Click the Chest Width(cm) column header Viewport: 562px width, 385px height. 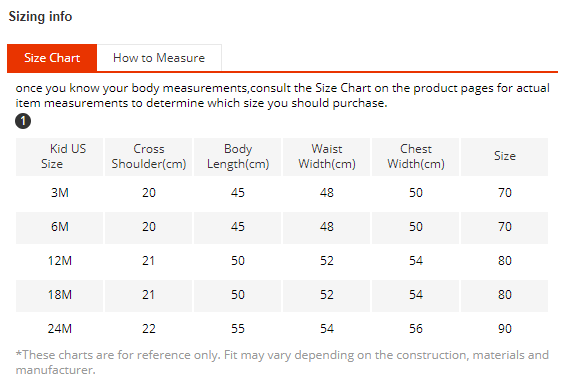coord(416,157)
